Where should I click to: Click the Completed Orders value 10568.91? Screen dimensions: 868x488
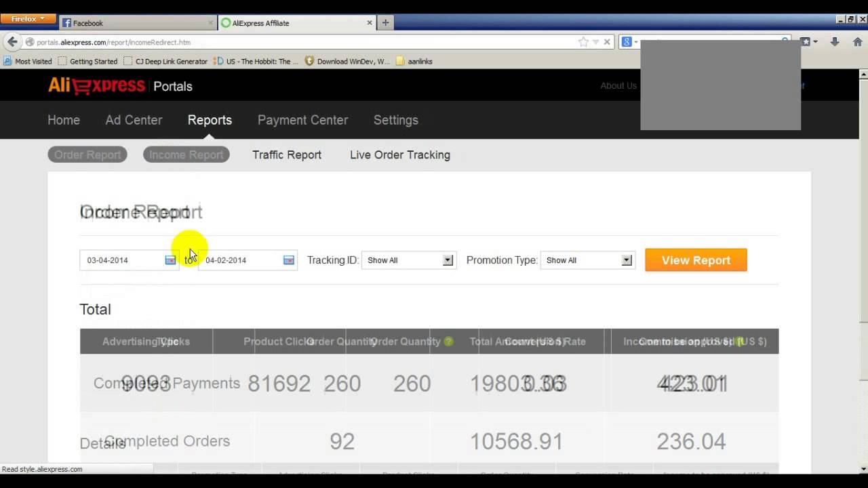(x=517, y=442)
